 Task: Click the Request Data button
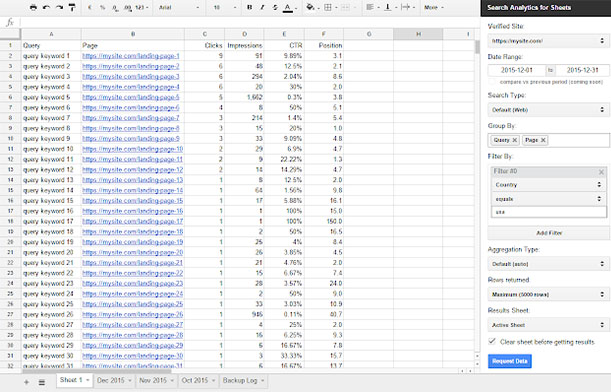(510, 361)
